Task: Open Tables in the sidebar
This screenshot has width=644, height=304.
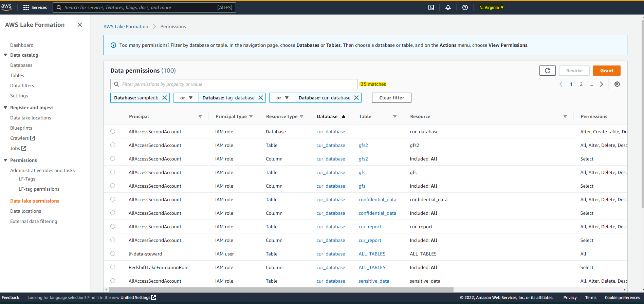Action: click(x=17, y=75)
